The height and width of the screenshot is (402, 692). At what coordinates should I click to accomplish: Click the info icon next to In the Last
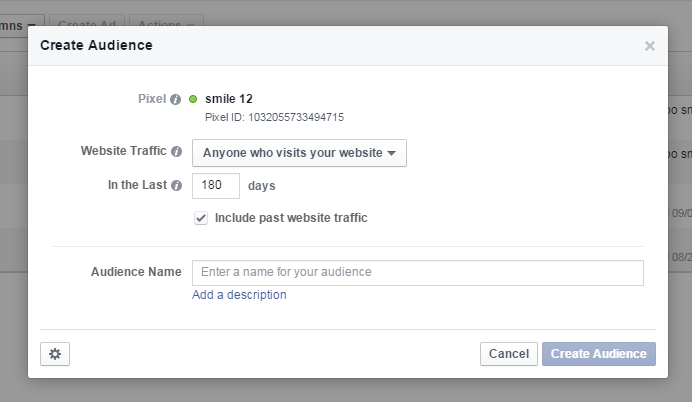(176, 186)
